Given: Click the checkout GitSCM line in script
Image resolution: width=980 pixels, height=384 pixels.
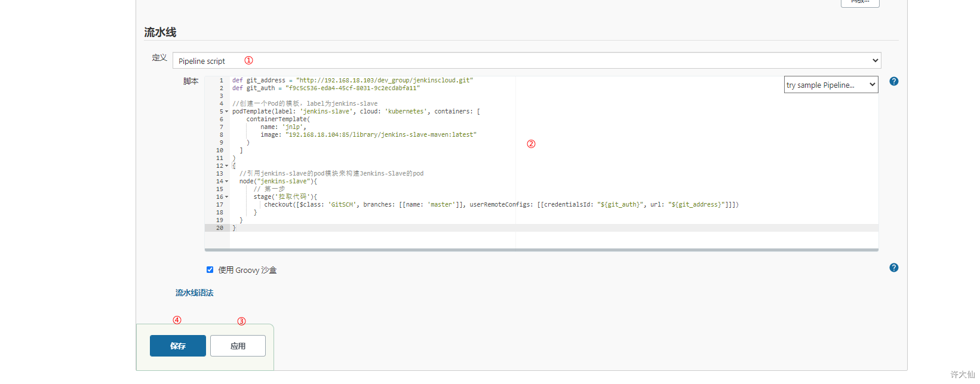Looking at the screenshot, I should coord(502,204).
